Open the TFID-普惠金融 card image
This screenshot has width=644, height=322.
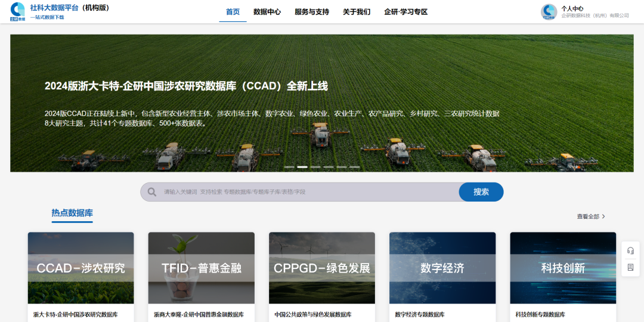coord(202,268)
